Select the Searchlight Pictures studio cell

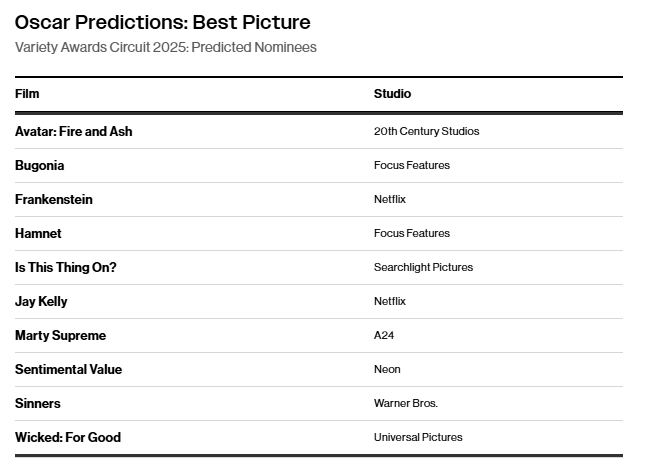click(423, 268)
